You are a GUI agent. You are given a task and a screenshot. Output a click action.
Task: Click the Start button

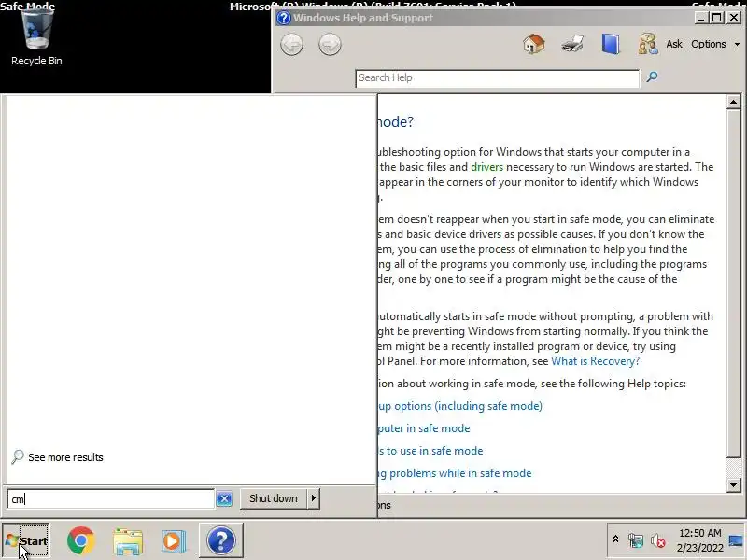pyautogui.click(x=26, y=540)
